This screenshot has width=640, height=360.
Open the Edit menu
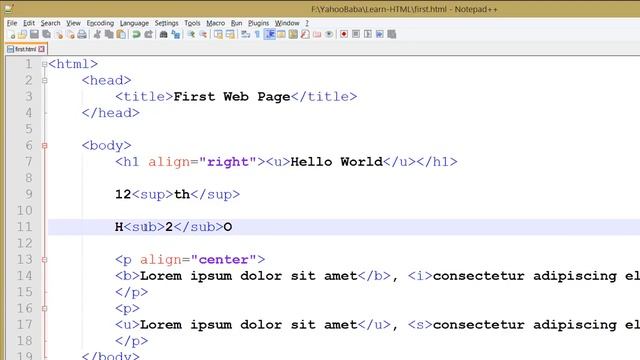29,23
